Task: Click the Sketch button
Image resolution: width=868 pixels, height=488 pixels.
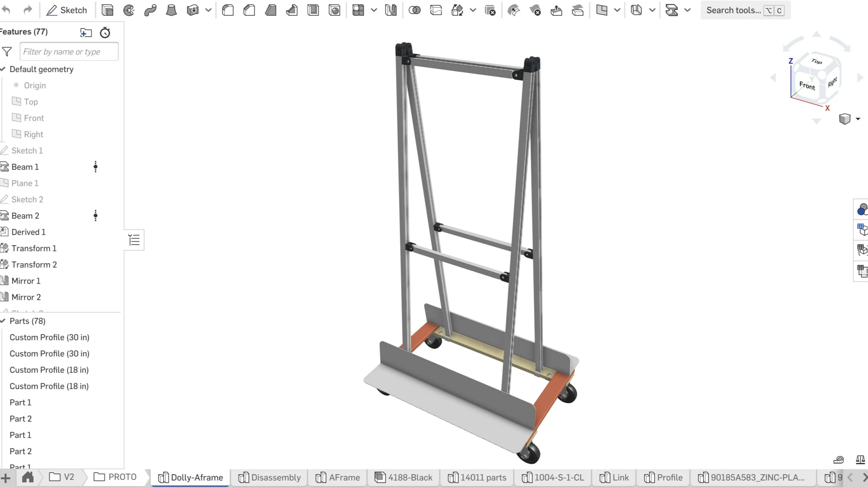Action: (x=67, y=10)
